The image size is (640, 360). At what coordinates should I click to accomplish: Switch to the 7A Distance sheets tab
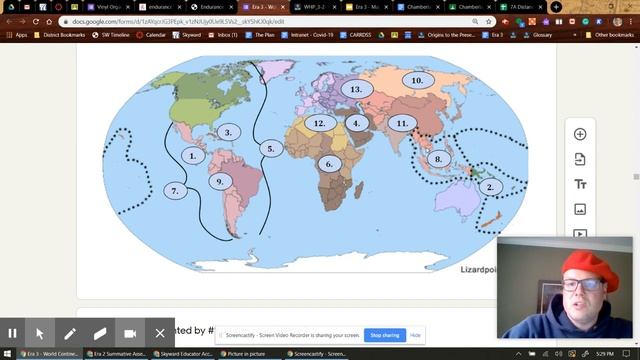point(522,7)
